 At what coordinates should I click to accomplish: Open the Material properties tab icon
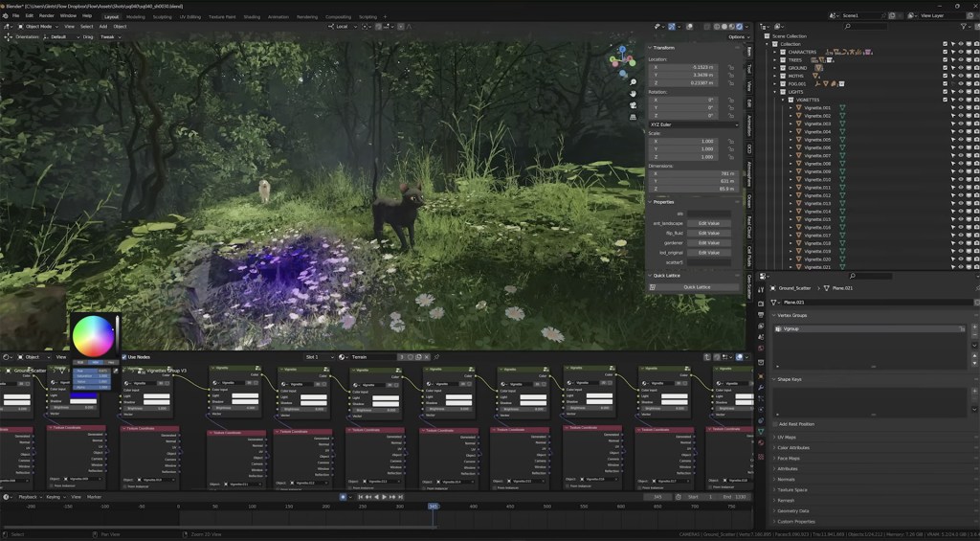tap(761, 442)
